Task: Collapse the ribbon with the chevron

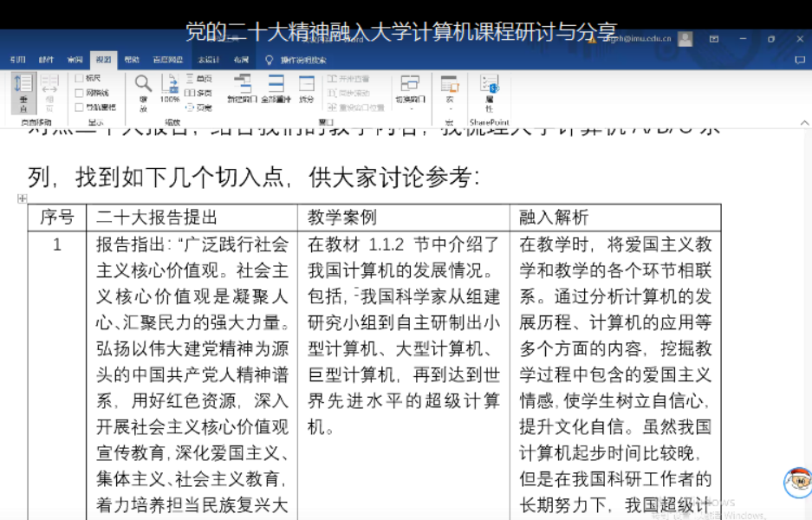Action: [803, 123]
